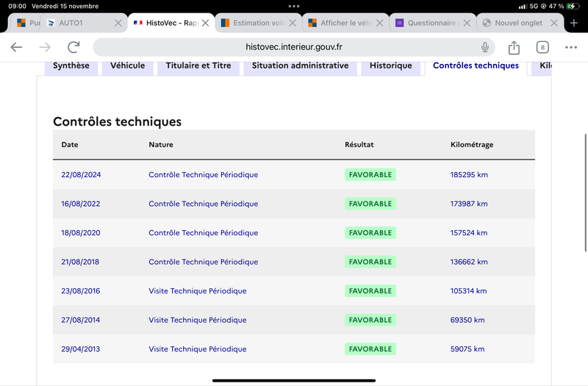Close the AUTO1 tab
Image resolution: width=588 pixels, height=386 pixels.
pyautogui.click(x=118, y=23)
